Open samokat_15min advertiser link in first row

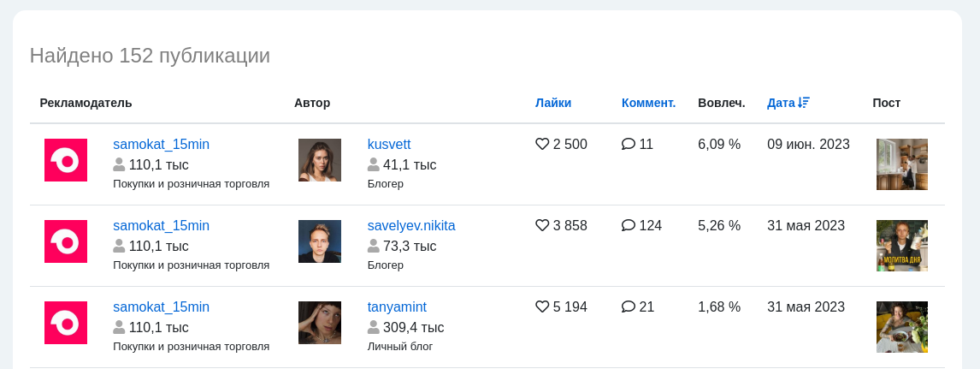pos(162,145)
